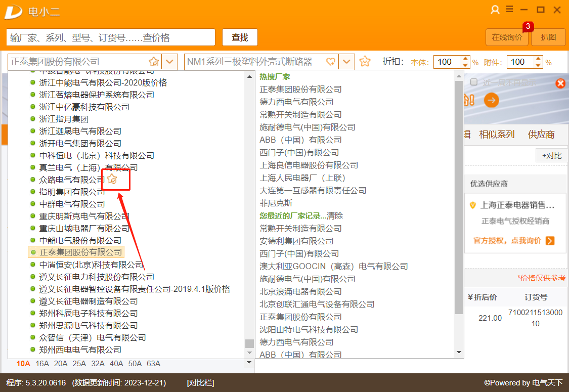Click the 电小二 app logo
The image size is (569, 392).
14,12
